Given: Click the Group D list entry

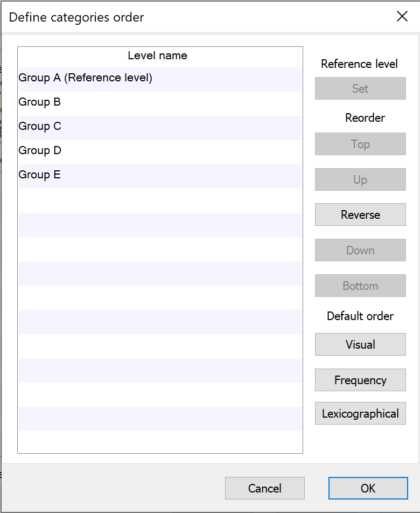Looking at the screenshot, I should (x=40, y=151).
